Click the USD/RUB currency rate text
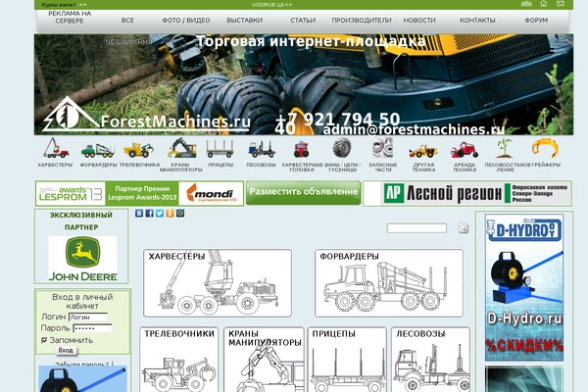This screenshot has width=588, height=392. pos(271,5)
